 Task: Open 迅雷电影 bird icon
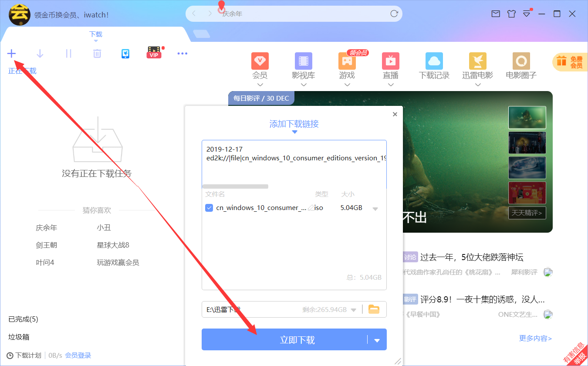(478, 61)
